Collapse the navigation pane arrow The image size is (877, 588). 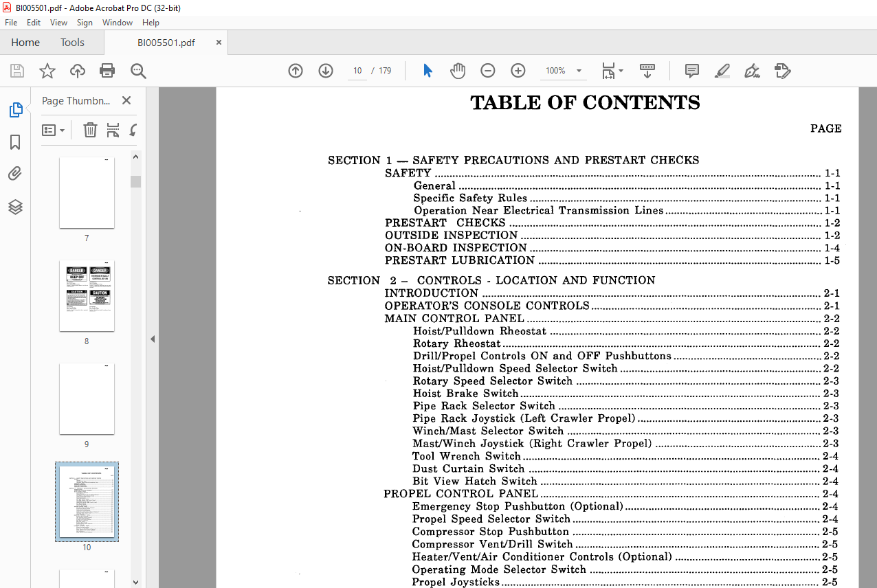coord(153,339)
